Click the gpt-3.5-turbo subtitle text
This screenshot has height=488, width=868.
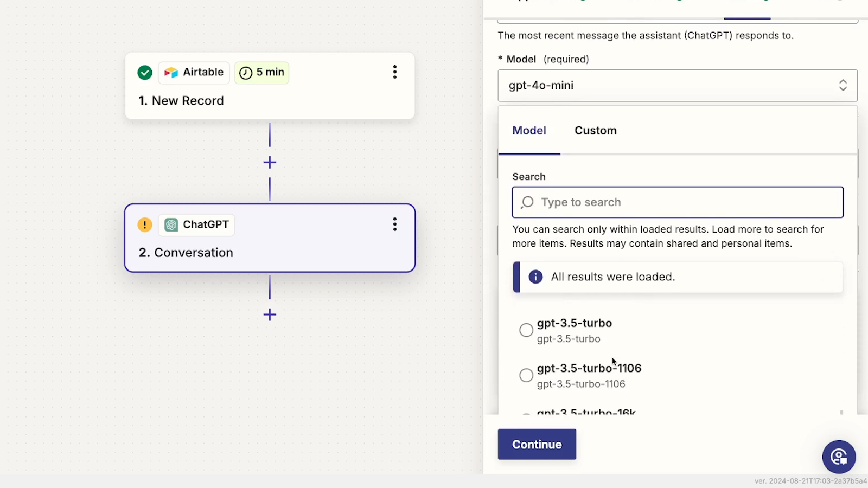click(x=569, y=339)
